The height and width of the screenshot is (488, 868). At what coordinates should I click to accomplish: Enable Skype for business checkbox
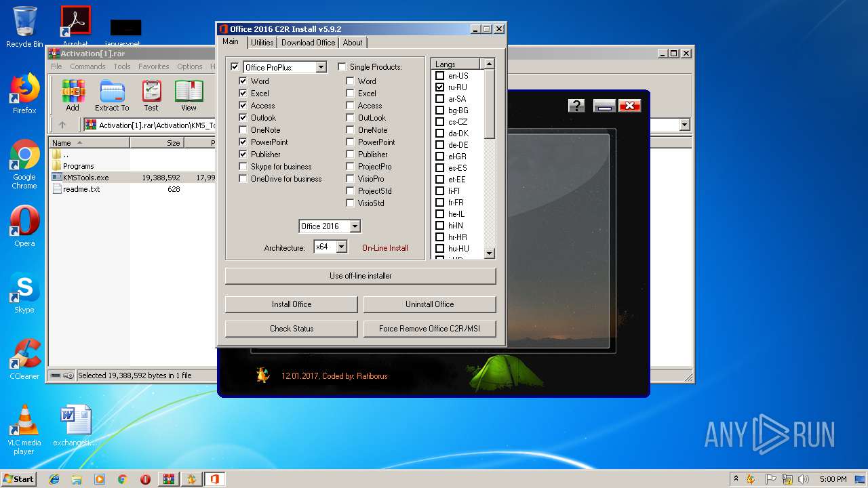(243, 166)
